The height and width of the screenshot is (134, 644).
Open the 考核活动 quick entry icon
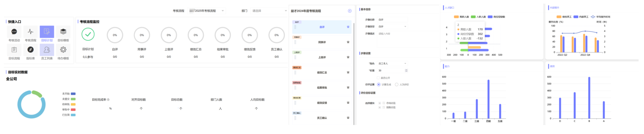[x=14, y=32]
